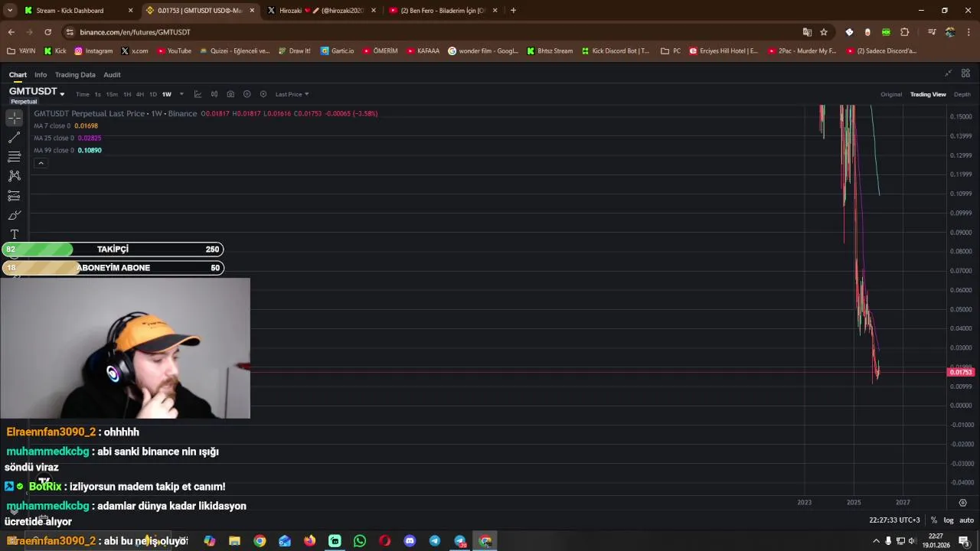980x551 pixels.
Task: Open the chart indicators icon
Action: [198, 94]
